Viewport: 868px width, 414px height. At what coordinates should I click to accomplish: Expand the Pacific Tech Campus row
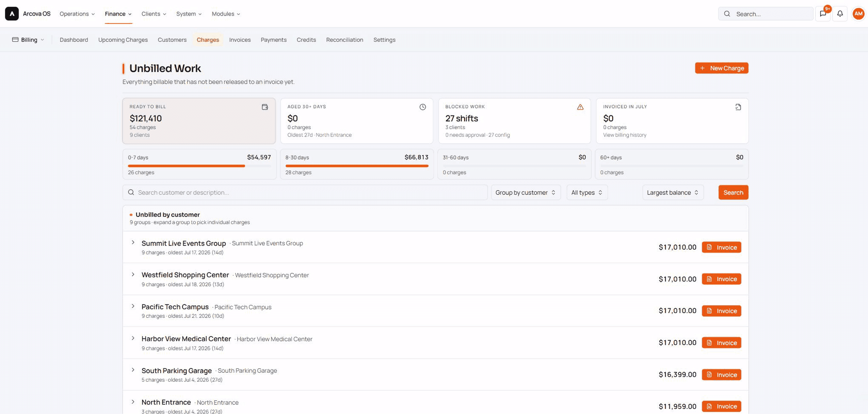pos(133,306)
